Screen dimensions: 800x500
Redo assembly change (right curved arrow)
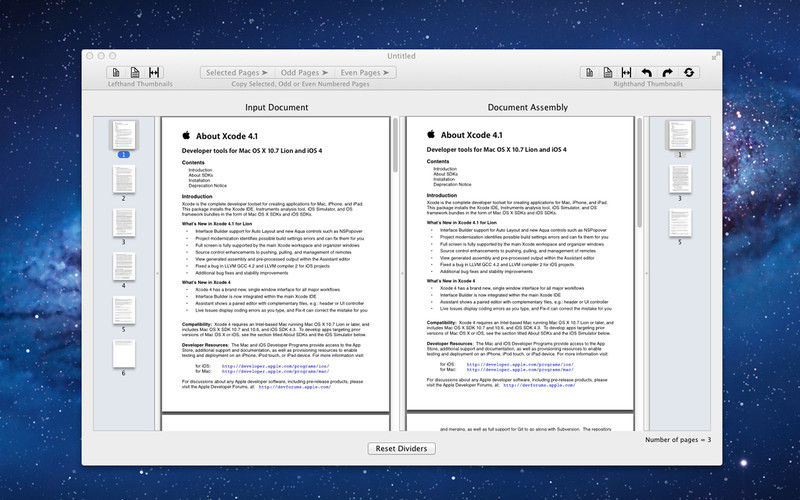click(667, 72)
